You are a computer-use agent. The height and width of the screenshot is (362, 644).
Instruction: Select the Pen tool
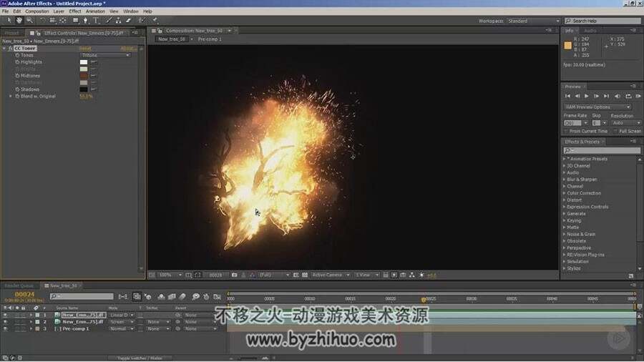85,20
